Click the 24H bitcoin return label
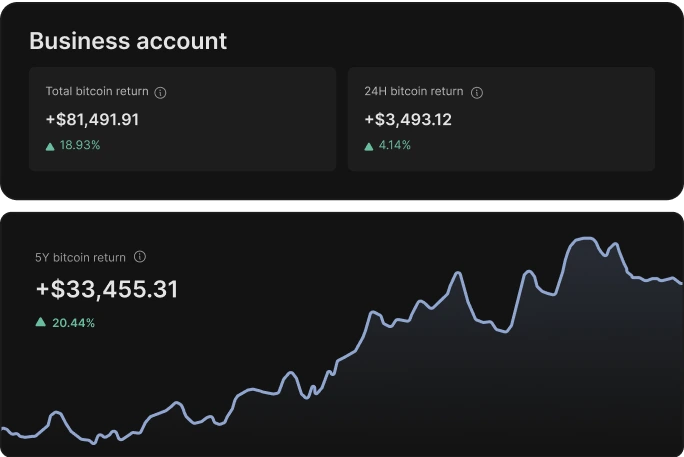 point(414,91)
